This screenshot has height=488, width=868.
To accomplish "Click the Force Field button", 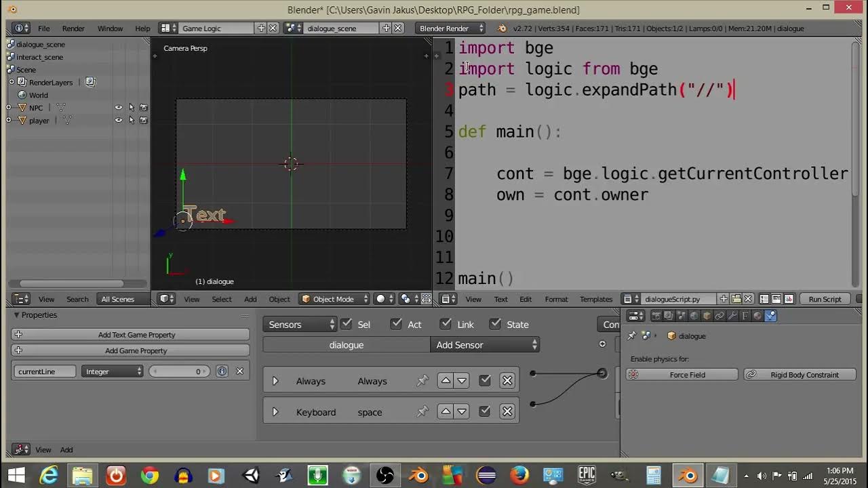I will [x=682, y=375].
